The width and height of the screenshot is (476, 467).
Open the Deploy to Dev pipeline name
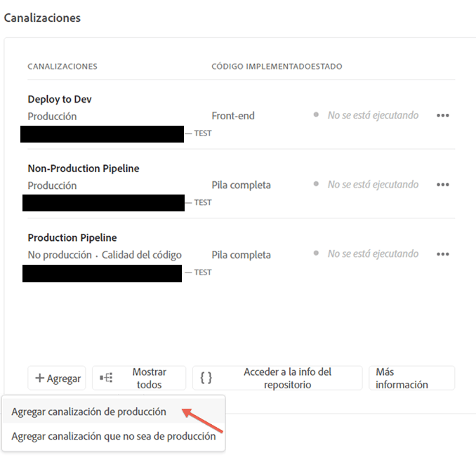click(x=60, y=99)
